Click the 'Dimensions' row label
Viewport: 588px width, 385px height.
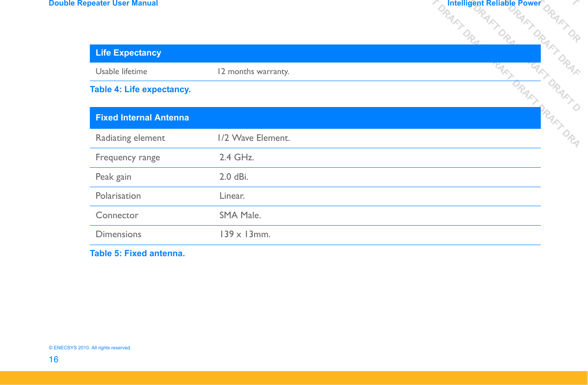(119, 234)
